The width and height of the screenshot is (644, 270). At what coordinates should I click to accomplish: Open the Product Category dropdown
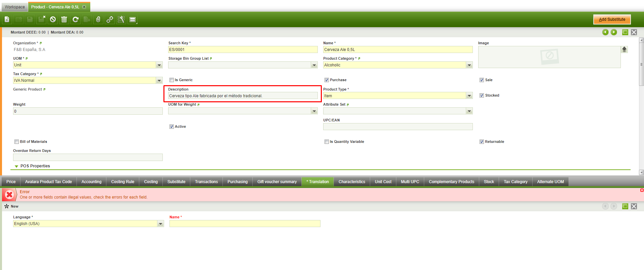click(469, 65)
